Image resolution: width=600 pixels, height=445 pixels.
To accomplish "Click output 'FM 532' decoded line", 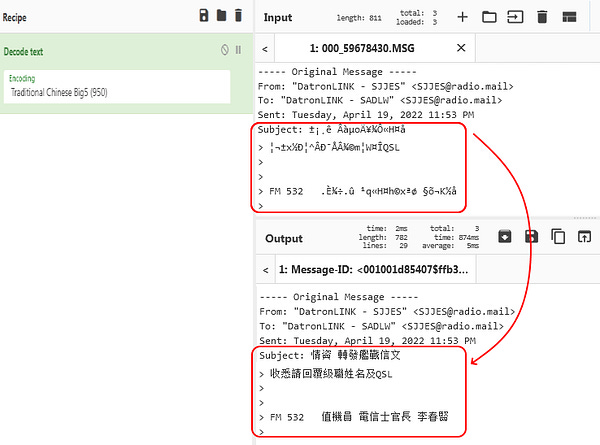I will coord(354,417).
